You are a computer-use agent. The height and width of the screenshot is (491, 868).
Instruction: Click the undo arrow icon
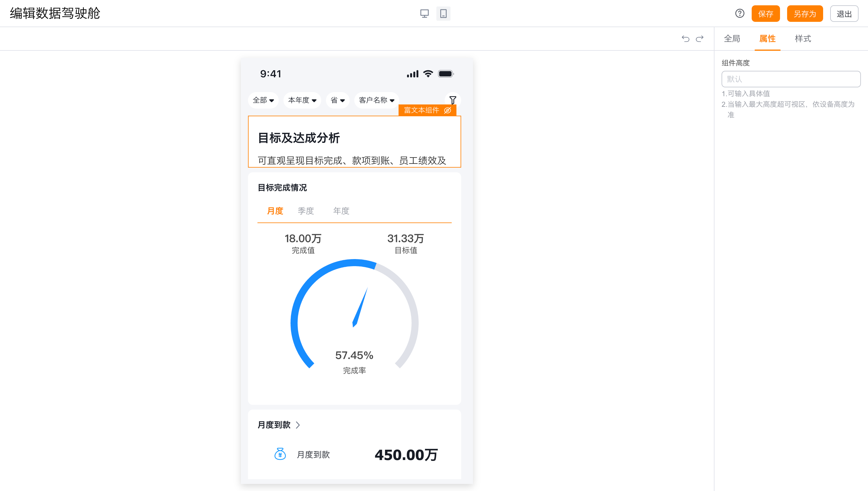click(x=685, y=39)
